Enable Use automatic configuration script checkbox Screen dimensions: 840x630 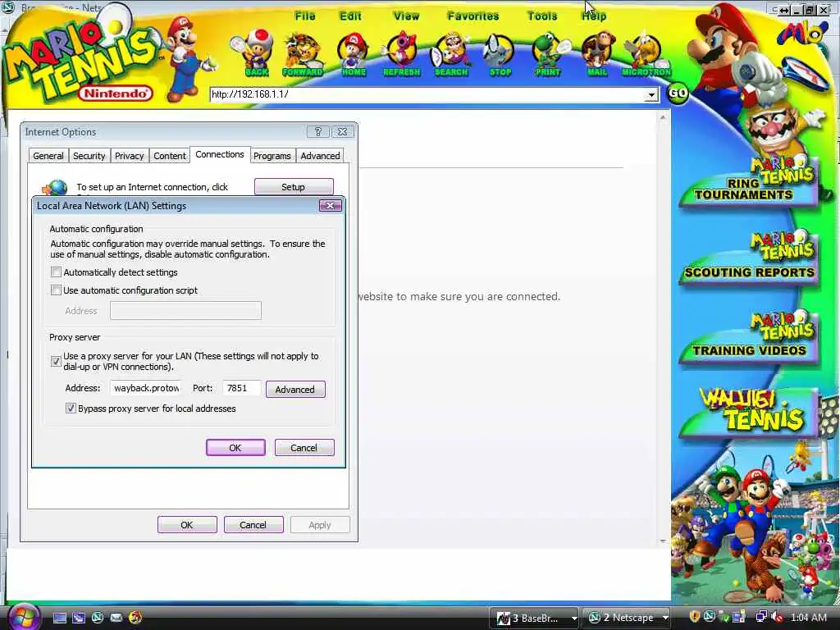(x=57, y=290)
